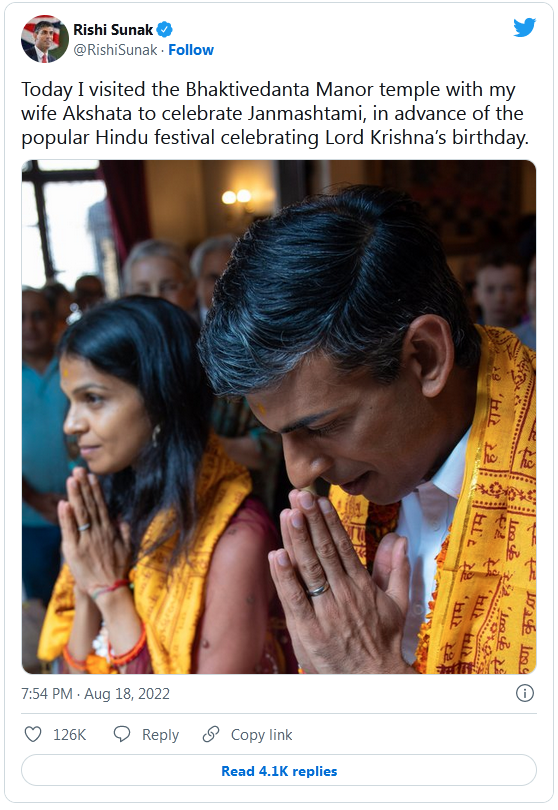Click the tweet line starting 'popular Hindu festival'

(275, 138)
